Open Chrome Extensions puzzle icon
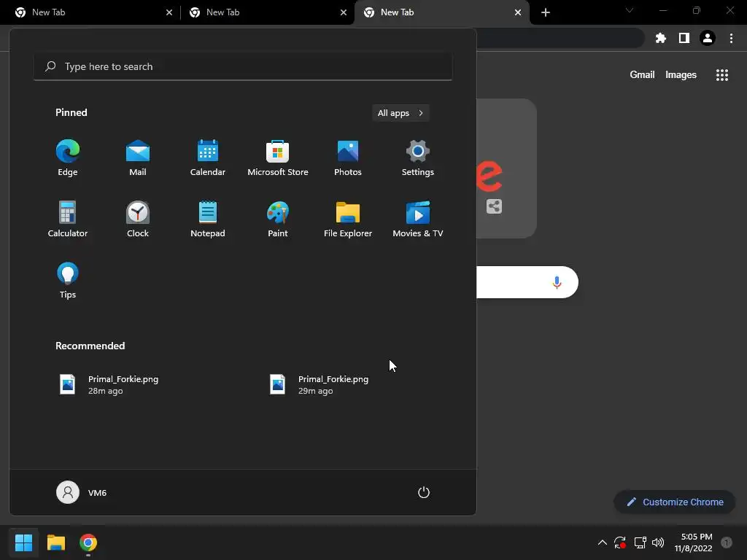 (661, 38)
